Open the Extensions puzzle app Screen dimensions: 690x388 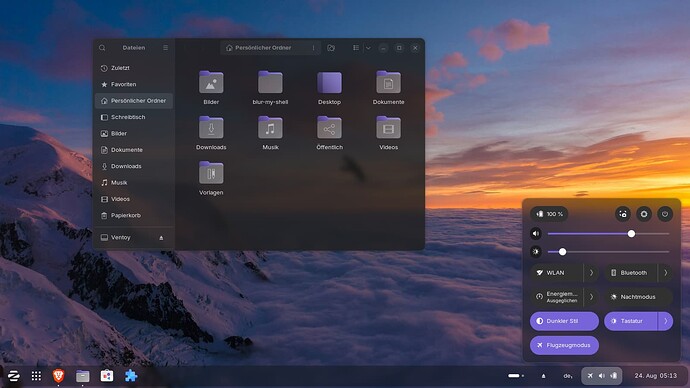131,376
